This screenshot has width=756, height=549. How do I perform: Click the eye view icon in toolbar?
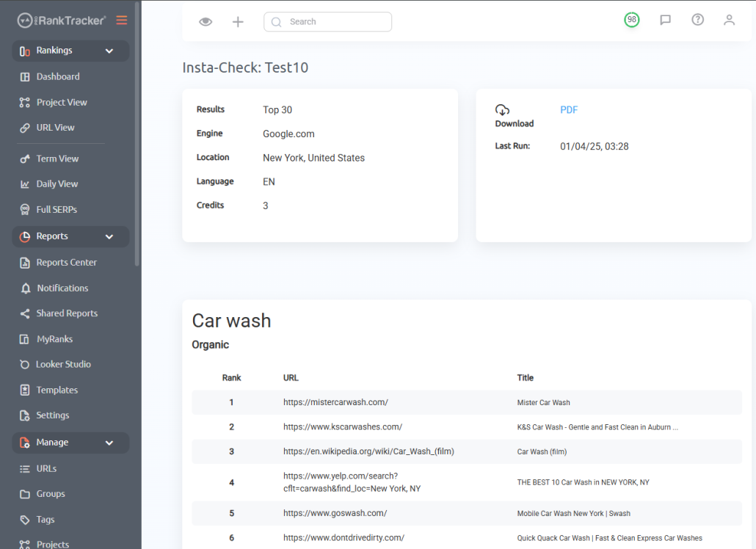click(x=206, y=22)
